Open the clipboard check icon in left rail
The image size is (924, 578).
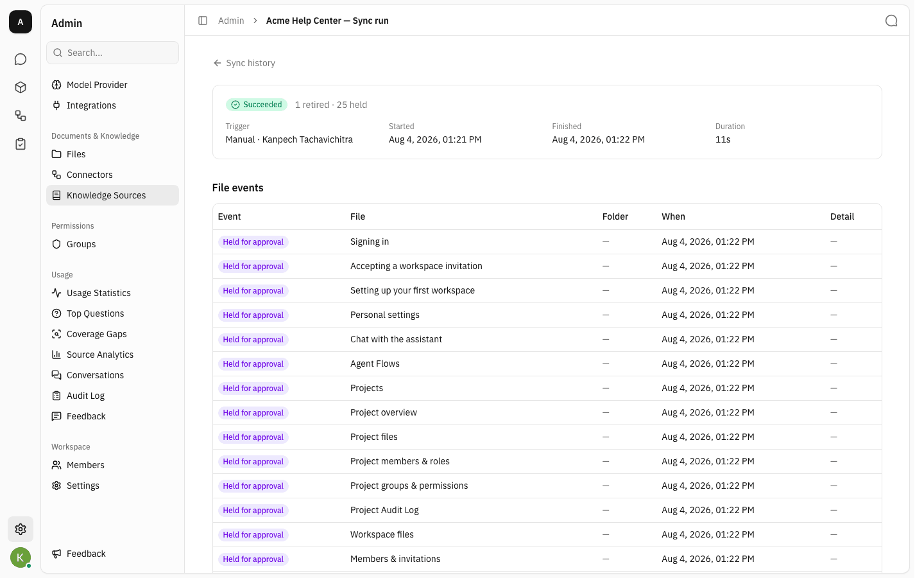tap(21, 144)
